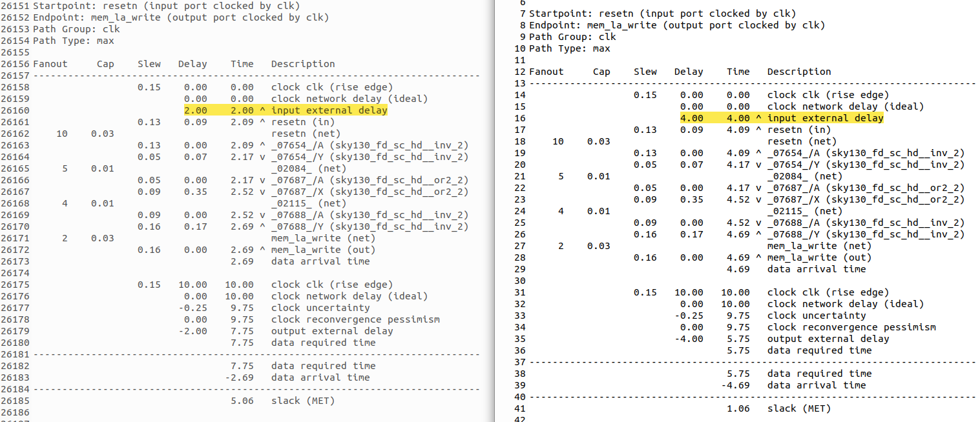The height and width of the screenshot is (422, 980).
Task: Place cursor on 1.06 slack (MET) line
Action: (782, 408)
